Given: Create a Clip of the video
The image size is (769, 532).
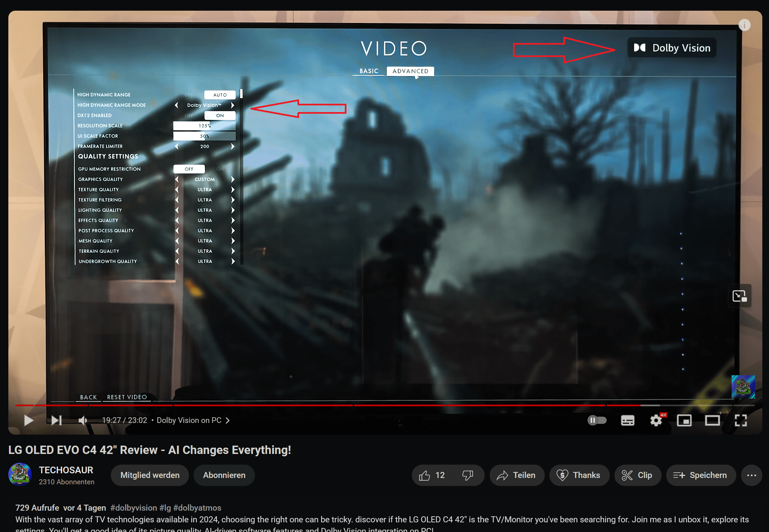Looking at the screenshot, I should click(x=637, y=475).
